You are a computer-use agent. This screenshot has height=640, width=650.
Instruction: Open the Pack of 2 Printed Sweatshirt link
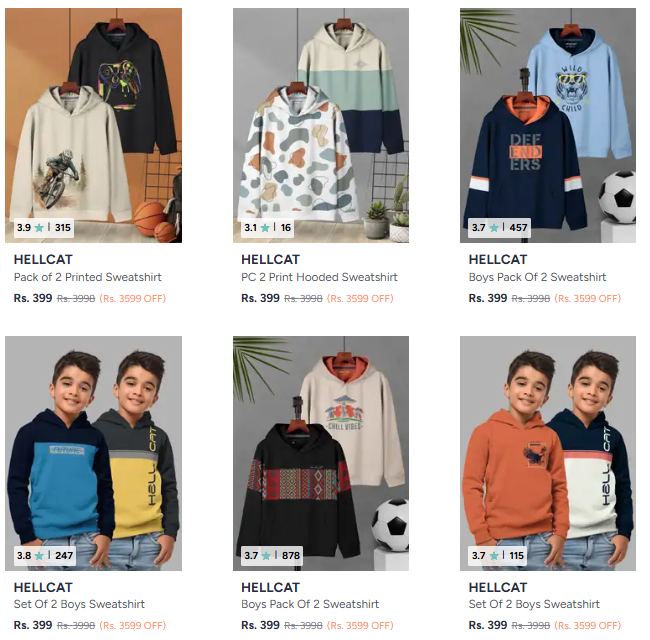click(87, 277)
